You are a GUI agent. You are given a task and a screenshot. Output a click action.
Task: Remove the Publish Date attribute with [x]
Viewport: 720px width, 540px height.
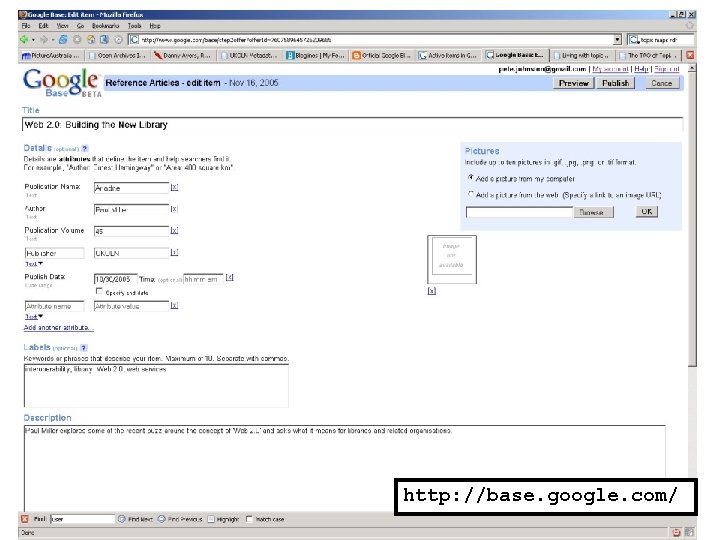230,277
